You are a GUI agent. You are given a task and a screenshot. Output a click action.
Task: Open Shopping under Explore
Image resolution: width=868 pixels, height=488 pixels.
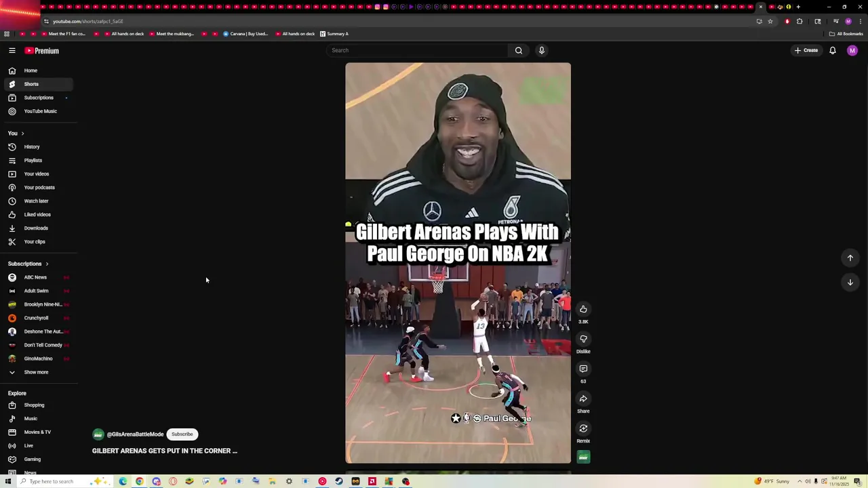click(38, 405)
